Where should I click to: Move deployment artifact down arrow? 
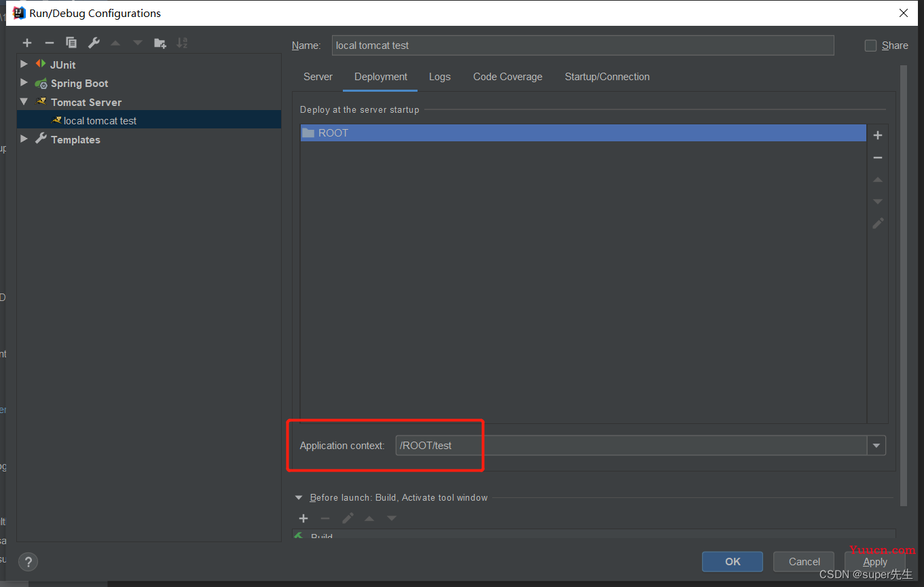(x=878, y=202)
